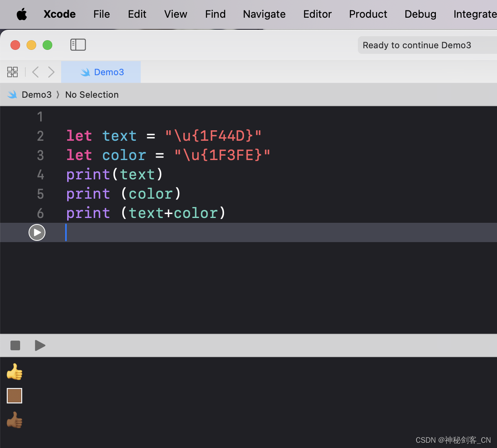497x448 pixels.
Task: Click line number 3 in the gutter
Action: click(40, 155)
